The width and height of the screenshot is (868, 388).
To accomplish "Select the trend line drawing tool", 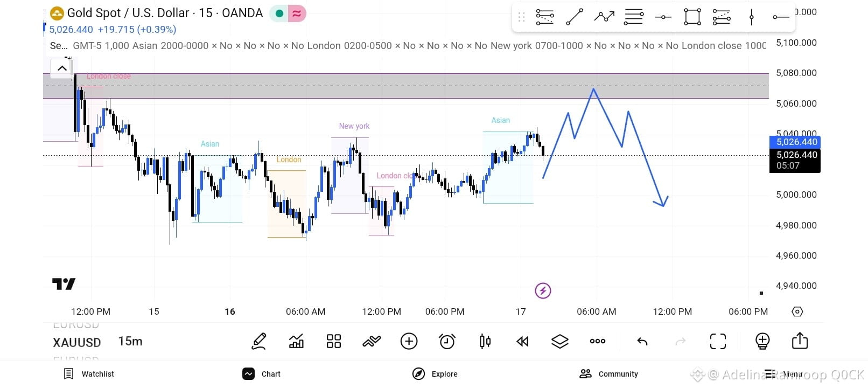I will point(575,17).
